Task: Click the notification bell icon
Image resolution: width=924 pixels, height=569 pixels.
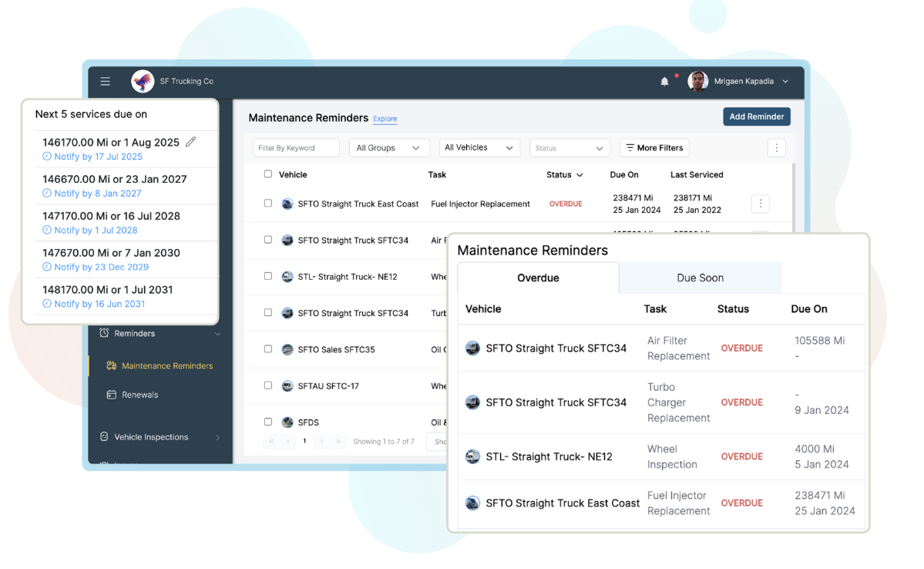Action: pos(664,82)
